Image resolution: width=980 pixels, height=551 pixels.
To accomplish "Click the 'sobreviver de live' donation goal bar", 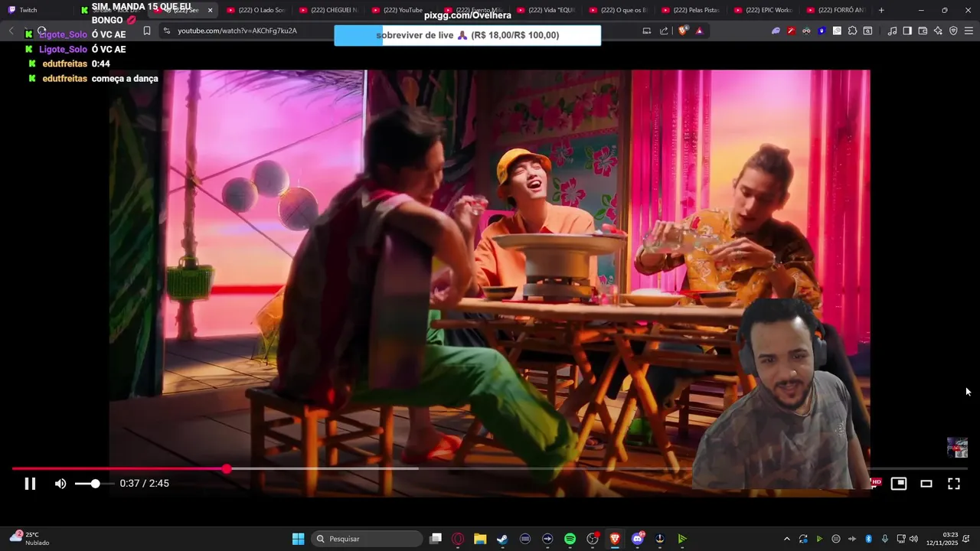I will pyautogui.click(x=467, y=35).
